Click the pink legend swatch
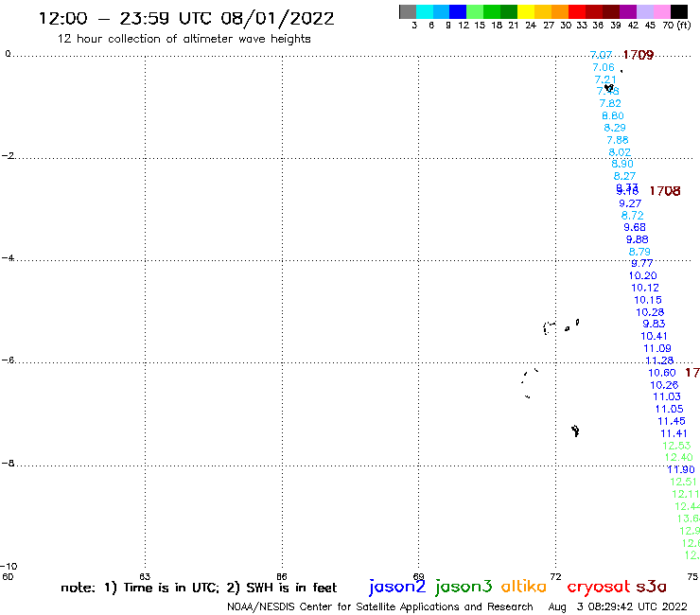This screenshot has height=615, width=700. (x=662, y=11)
